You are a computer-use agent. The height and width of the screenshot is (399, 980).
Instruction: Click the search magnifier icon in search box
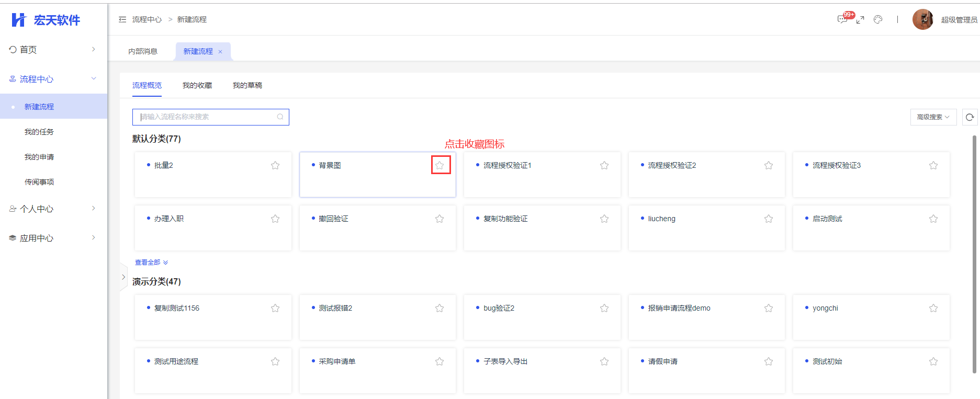pyautogui.click(x=280, y=117)
